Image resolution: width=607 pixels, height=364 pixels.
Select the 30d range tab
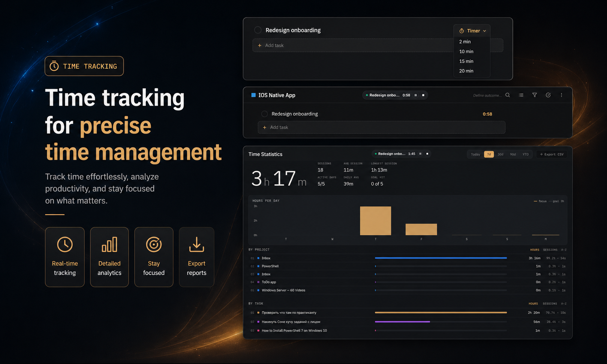coord(501,154)
